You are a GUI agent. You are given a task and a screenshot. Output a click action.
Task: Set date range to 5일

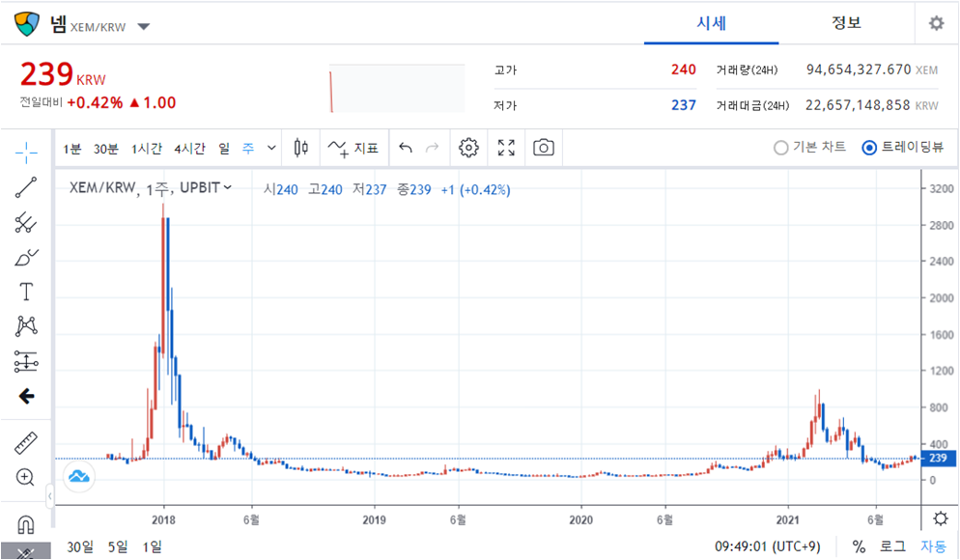[x=118, y=546]
